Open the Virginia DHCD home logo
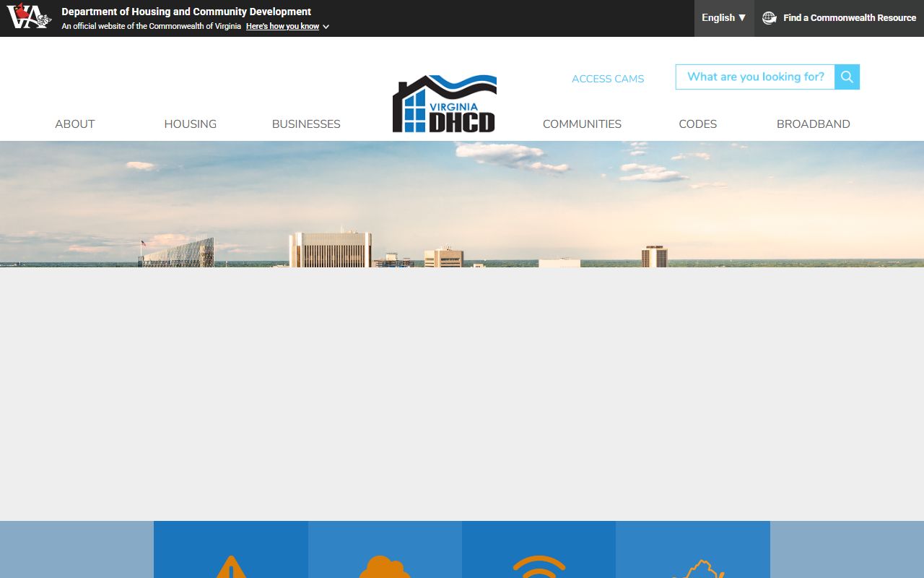The image size is (924, 578). 445,103
